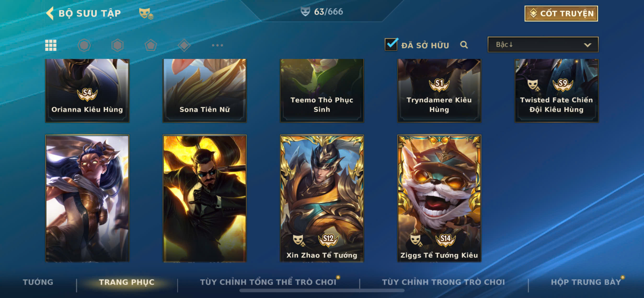Switch to the Tướng tab

point(38,282)
